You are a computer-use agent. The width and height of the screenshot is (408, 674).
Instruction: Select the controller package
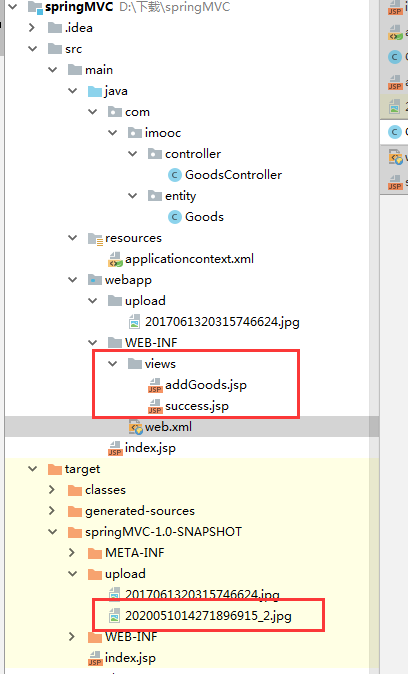[184, 154]
